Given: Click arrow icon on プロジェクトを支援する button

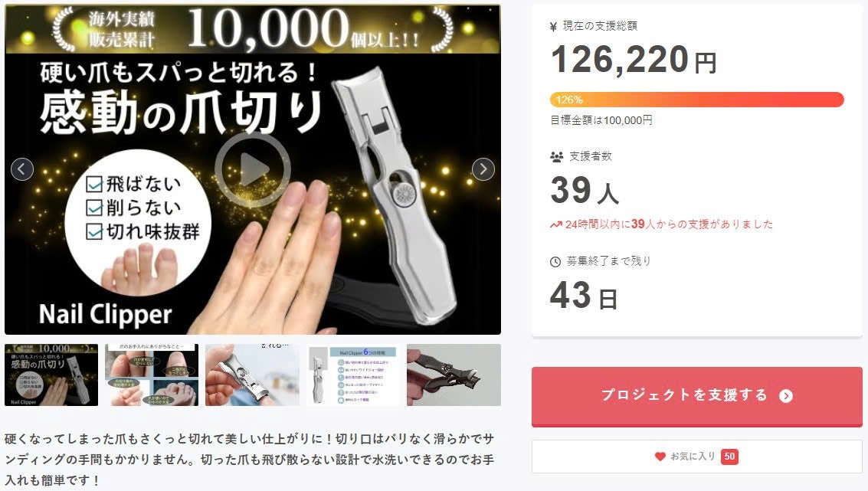Looking at the screenshot, I should [786, 396].
